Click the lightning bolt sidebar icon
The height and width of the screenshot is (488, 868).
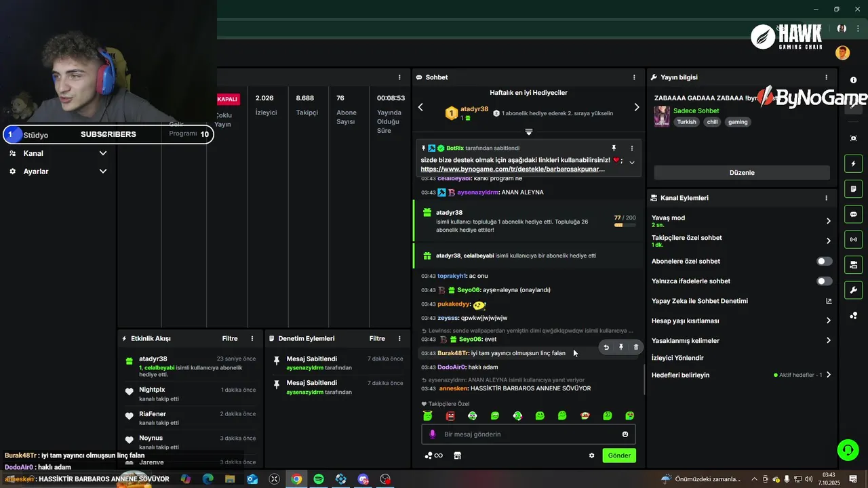click(853, 163)
